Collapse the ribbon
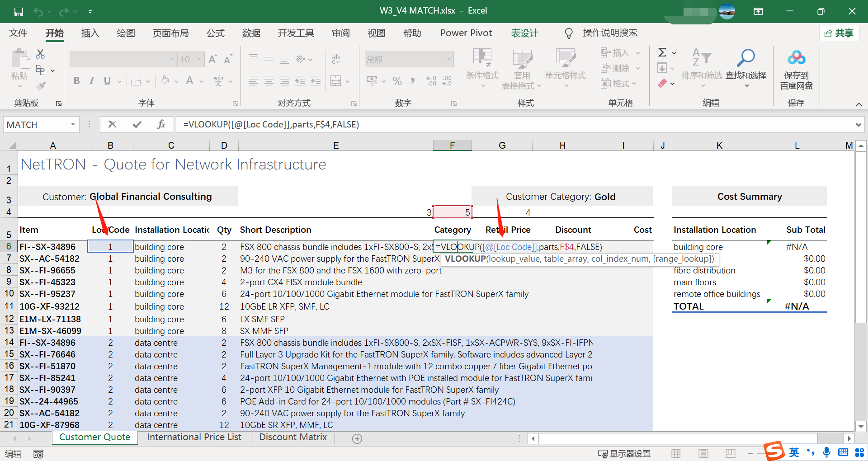The image size is (868, 461). [859, 104]
